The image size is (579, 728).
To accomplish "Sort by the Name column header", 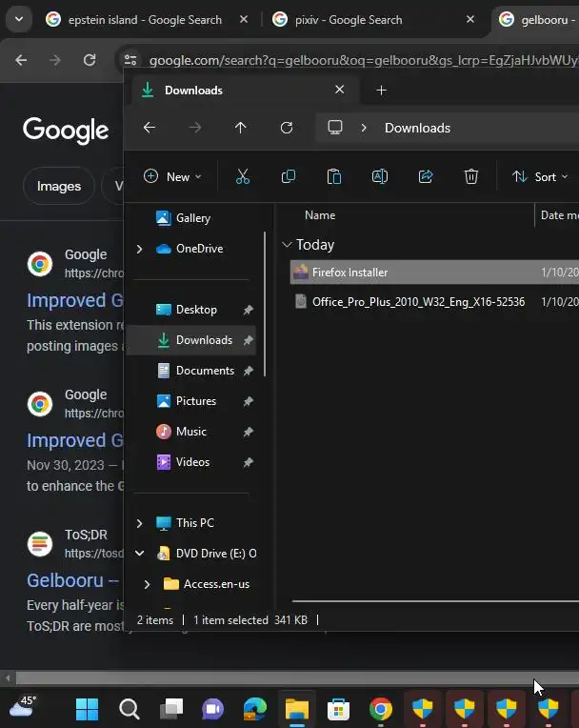I will click(320, 215).
